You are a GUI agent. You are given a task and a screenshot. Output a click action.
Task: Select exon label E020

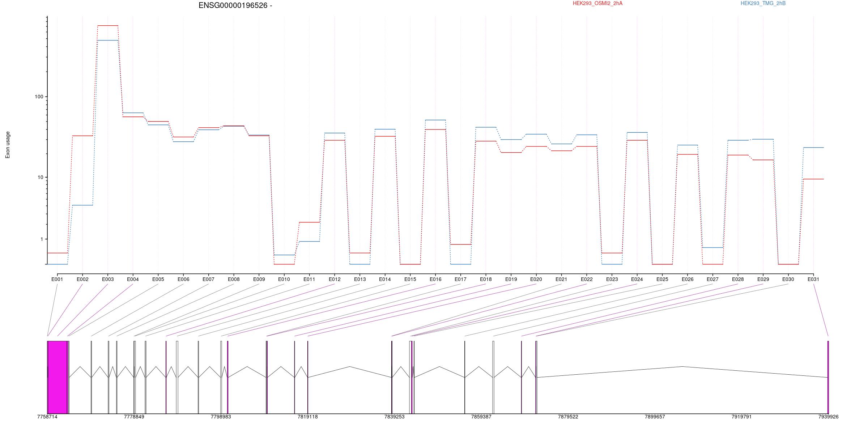click(536, 279)
